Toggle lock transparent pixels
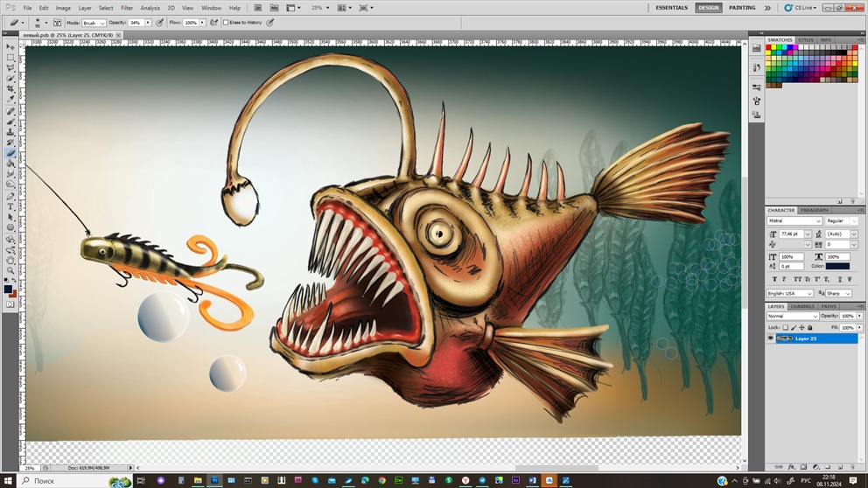Screen dimensions: 868x488 (786, 328)
